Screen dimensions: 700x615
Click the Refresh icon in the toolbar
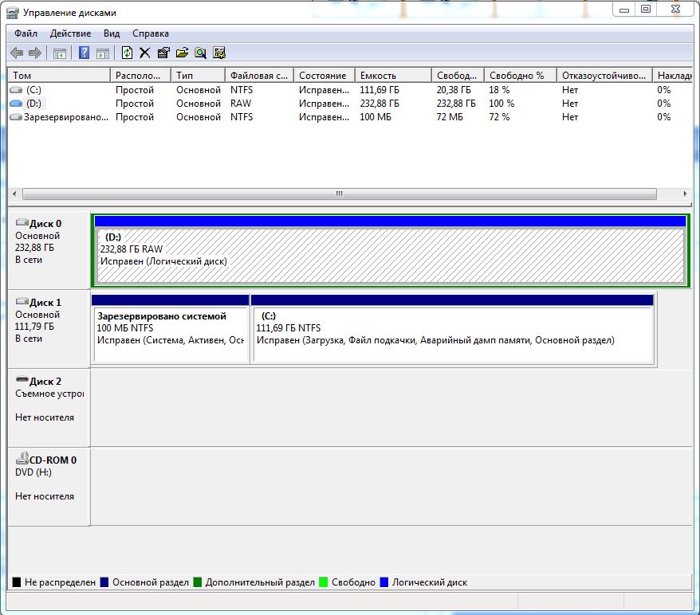point(127,53)
